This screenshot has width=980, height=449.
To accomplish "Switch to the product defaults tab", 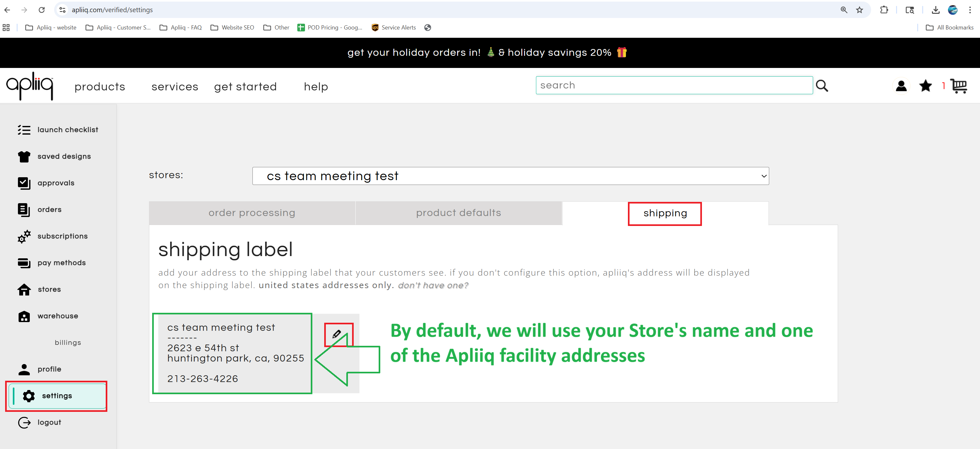I will (x=458, y=213).
